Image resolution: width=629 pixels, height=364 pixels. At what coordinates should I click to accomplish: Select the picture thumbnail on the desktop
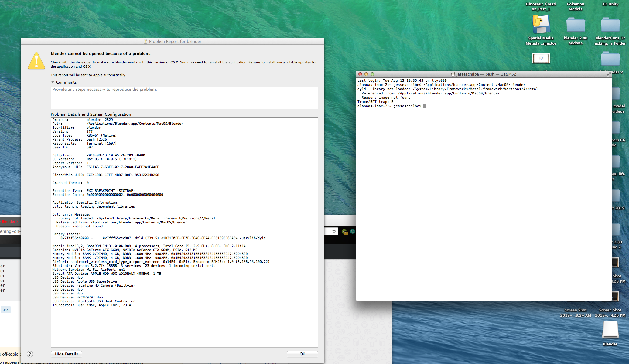(541, 58)
